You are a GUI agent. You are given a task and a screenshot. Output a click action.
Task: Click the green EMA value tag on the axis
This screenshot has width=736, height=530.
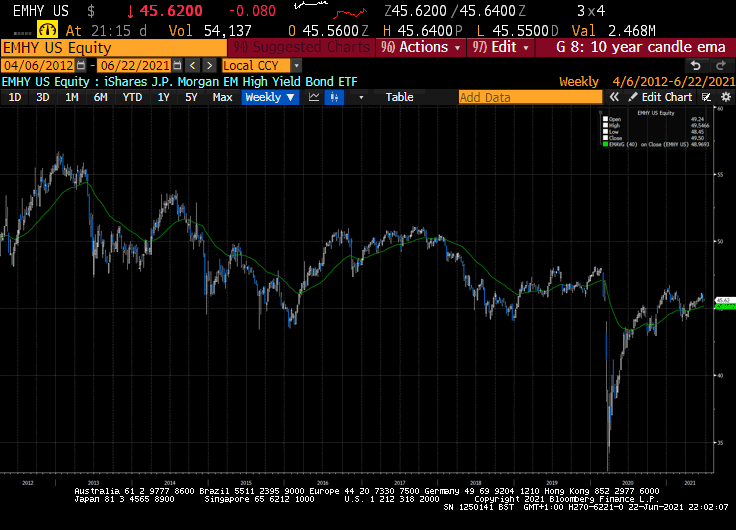point(724,307)
